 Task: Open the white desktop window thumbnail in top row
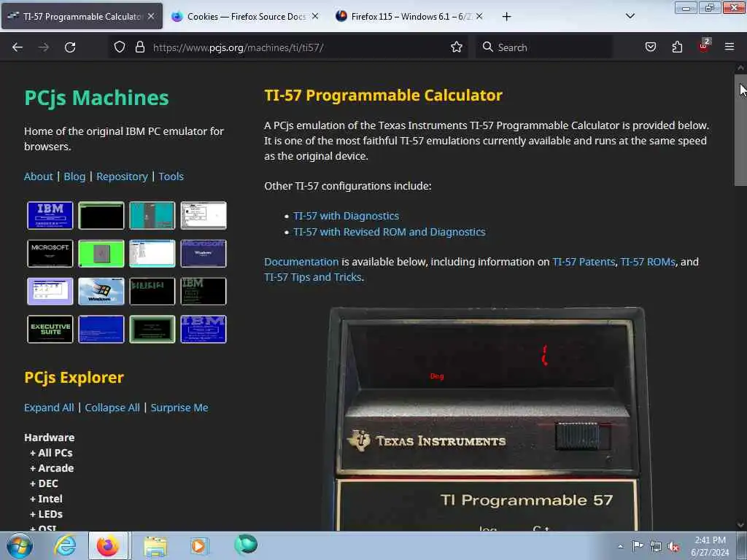(204, 215)
